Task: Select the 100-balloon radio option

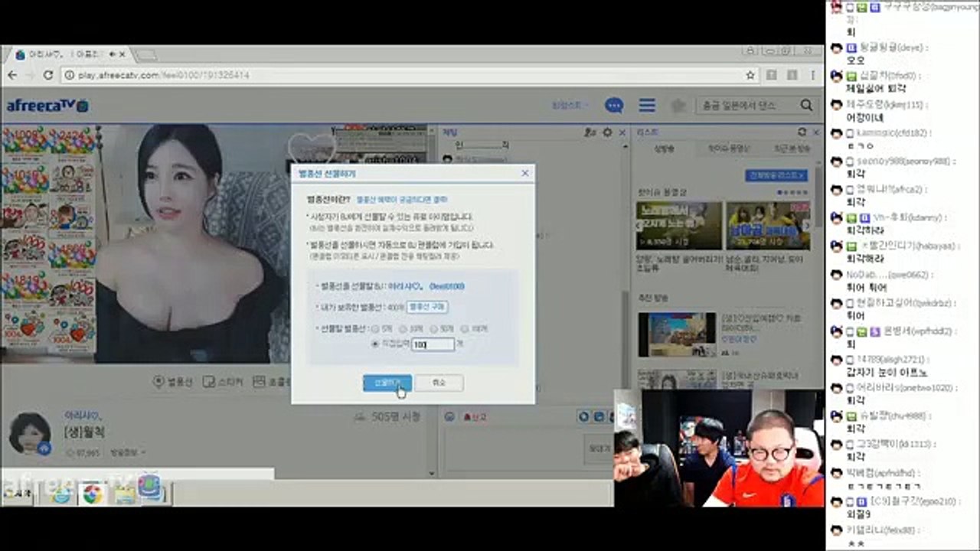Action: click(465, 329)
